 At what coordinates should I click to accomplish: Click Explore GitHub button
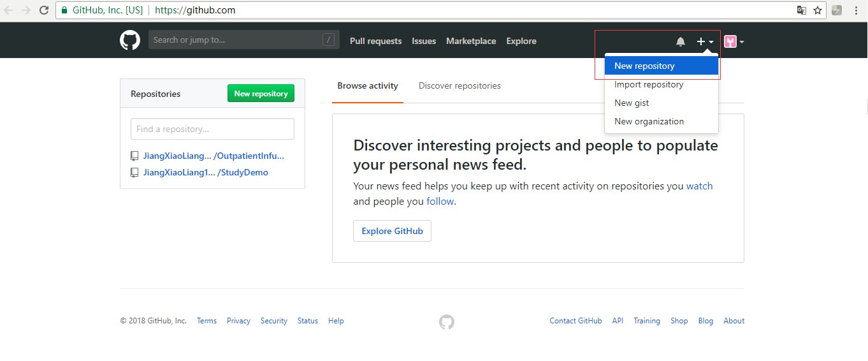(x=392, y=231)
